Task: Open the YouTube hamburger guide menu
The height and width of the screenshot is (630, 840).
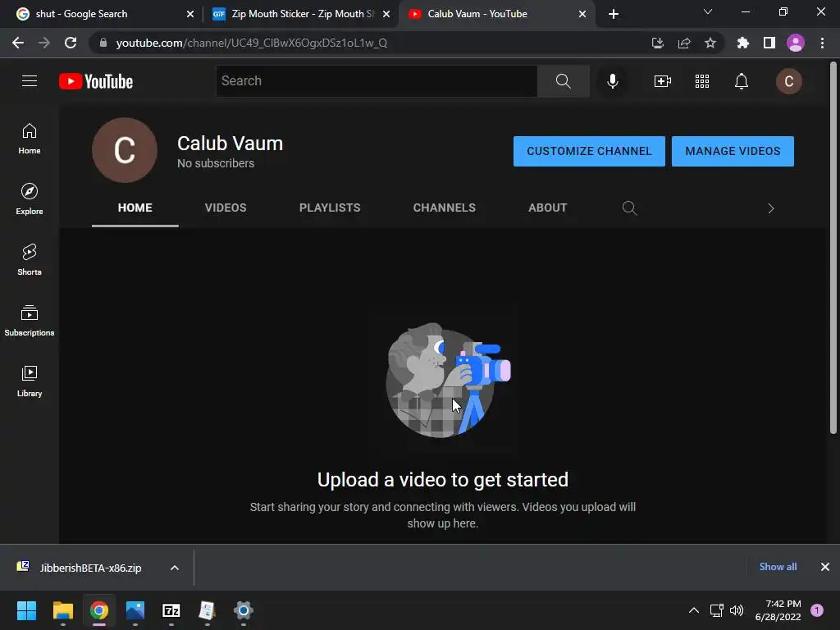Action: pyautogui.click(x=30, y=81)
